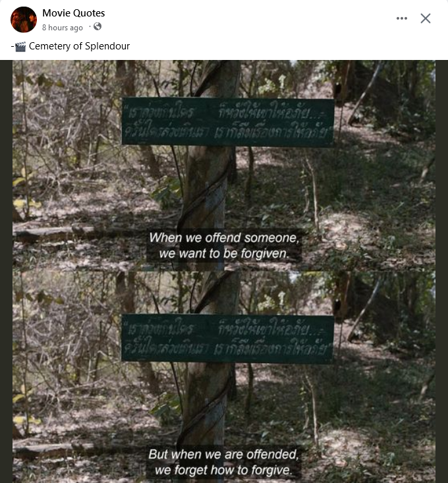Check the globe public audience icon
This screenshot has height=483, width=448.
[x=98, y=26]
